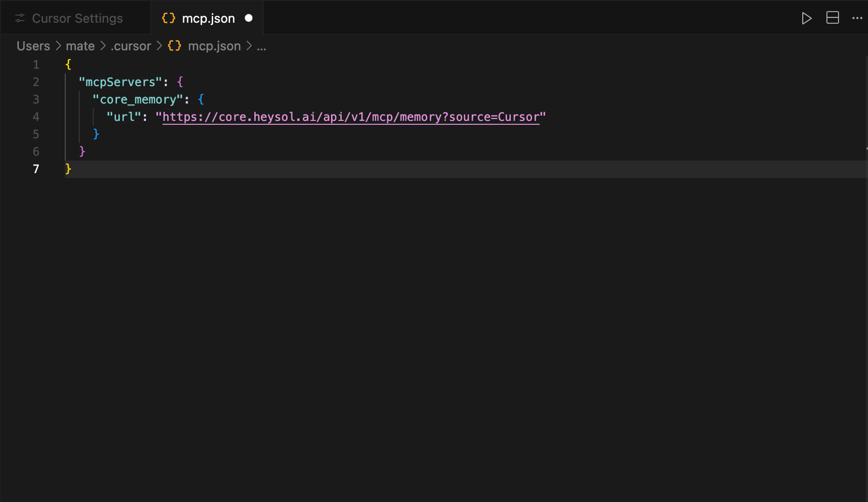
Task: Click the Run button in the editor toolbar
Action: tap(806, 18)
